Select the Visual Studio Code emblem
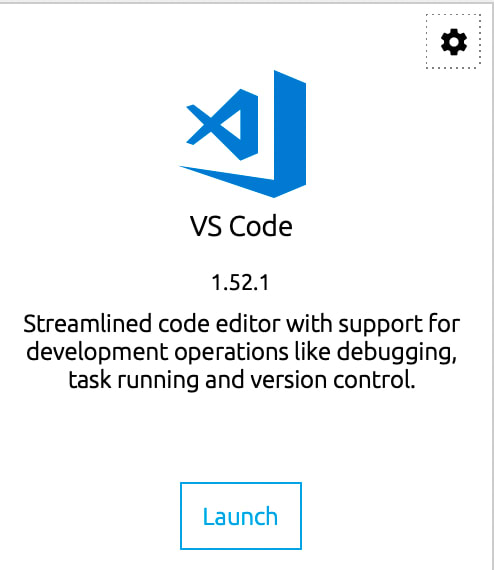 point(243,134)
